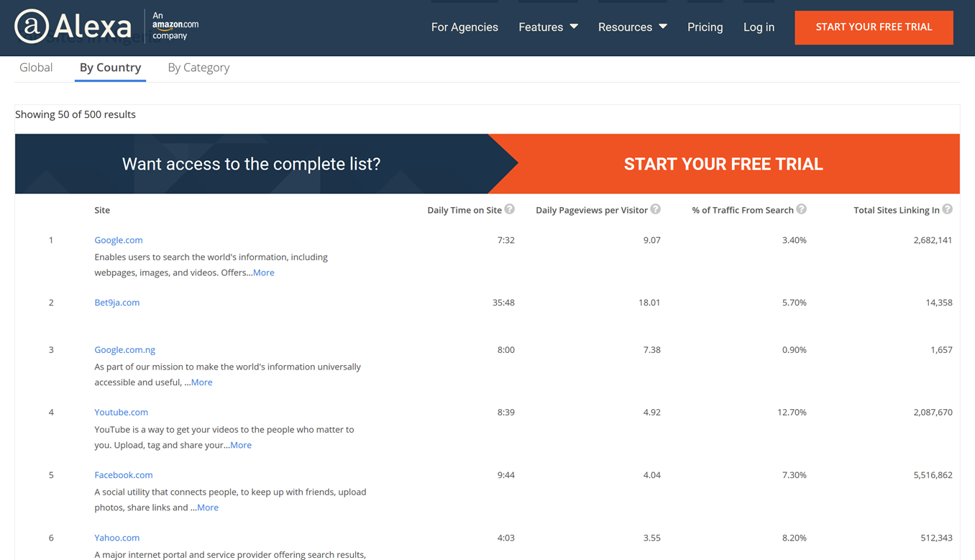Expand More in Facebook.com description
Viewport: 975px width, 560px height.
click(x=208, y=508)
